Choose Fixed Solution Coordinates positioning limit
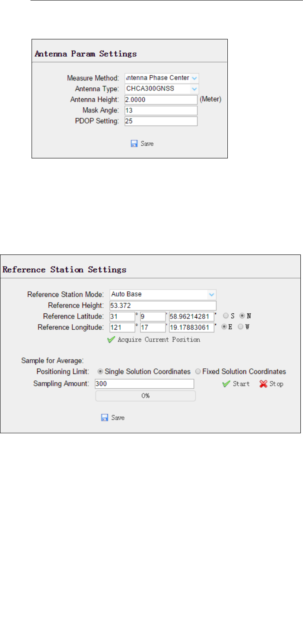The width and height of the screenshot is (303, 644). [198, 371]
